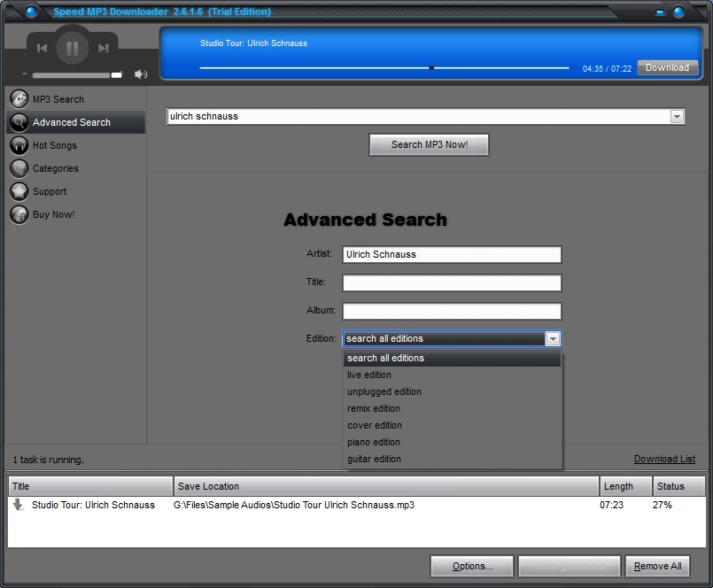Open the Hot Songs headphones icon
Screen dimensions: 713x588
(19, 145)
